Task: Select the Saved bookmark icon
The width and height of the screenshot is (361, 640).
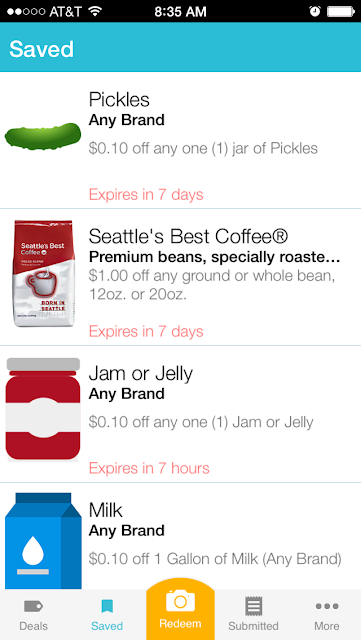Action: (x=107, y=607)
